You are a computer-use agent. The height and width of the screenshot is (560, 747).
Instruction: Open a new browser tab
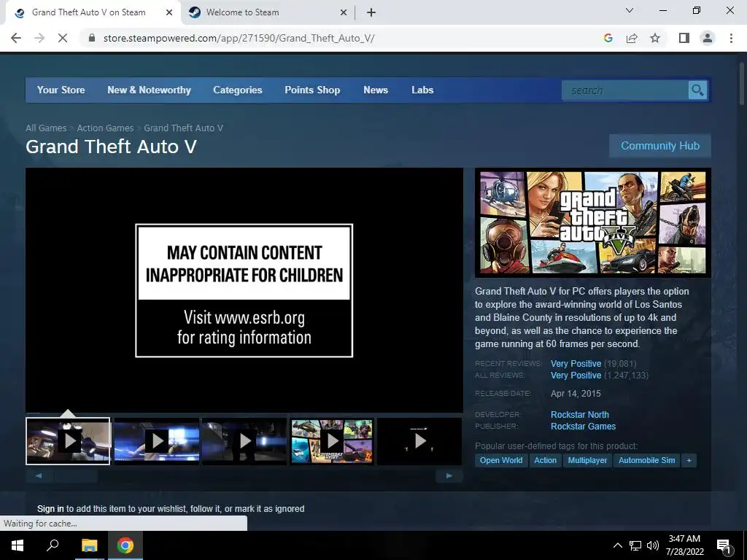coord(371,12)
